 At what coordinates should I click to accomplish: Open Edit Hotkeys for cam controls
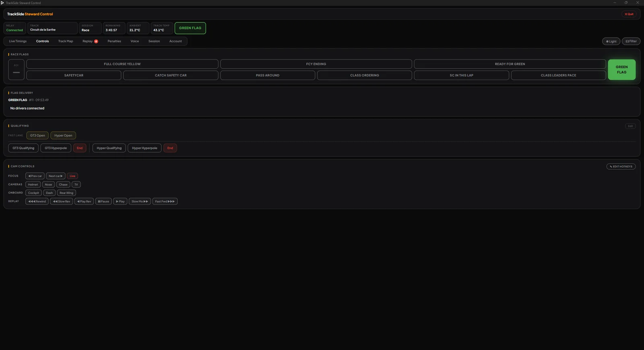click(x=621, y=167)
